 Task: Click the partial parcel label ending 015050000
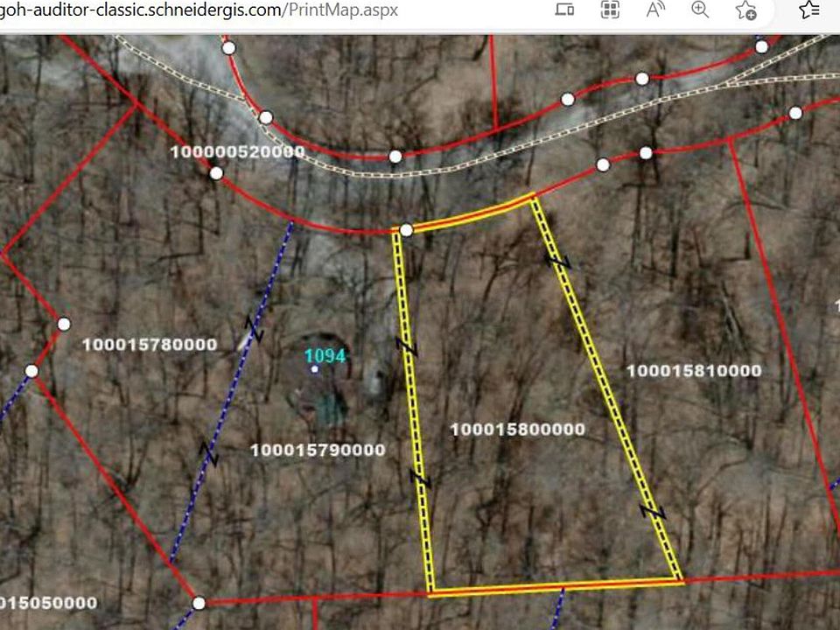pyautogui.click(x=48, y=603)
